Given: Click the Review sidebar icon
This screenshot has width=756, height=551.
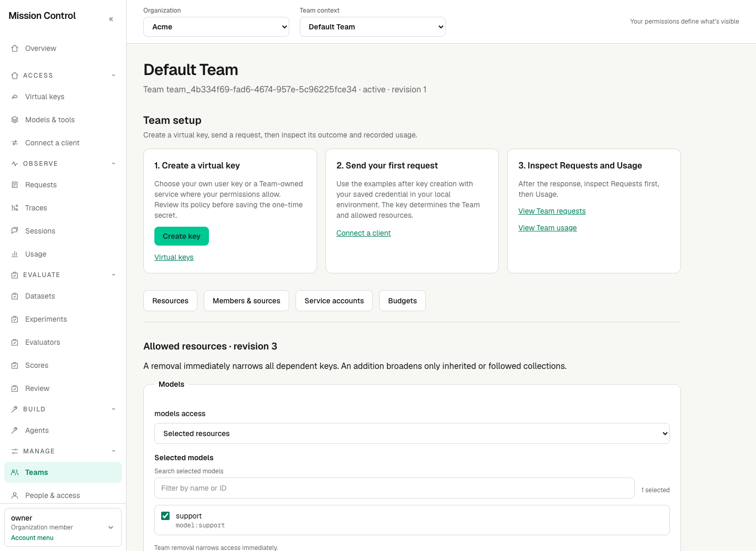Looking at the screenshot, I should tap(15, 388).
